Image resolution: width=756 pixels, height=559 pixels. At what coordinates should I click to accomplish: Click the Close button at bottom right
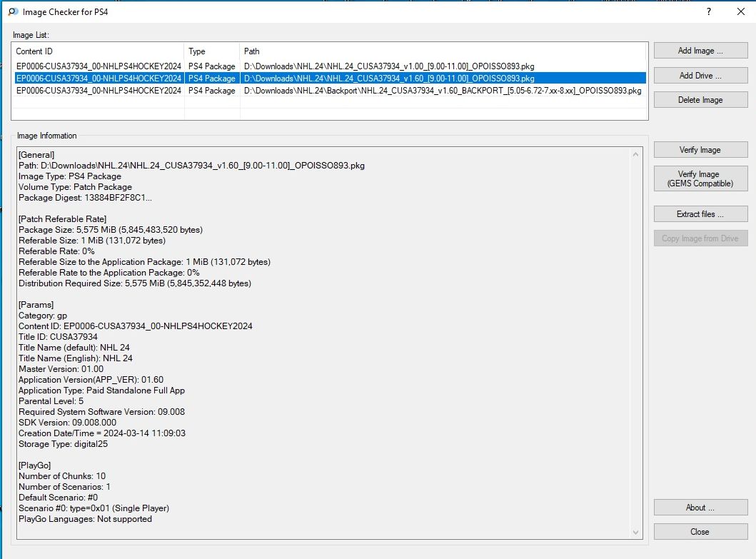pos(700,531)
